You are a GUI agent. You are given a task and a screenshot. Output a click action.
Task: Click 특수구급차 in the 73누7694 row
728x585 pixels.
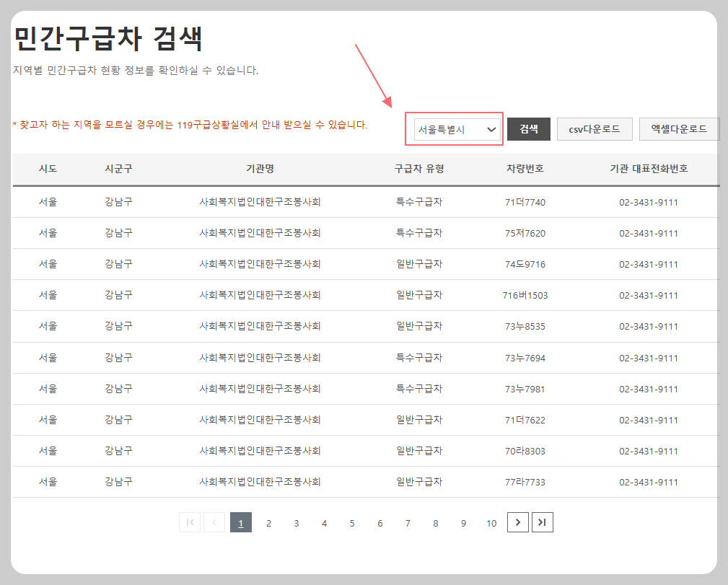419,358
